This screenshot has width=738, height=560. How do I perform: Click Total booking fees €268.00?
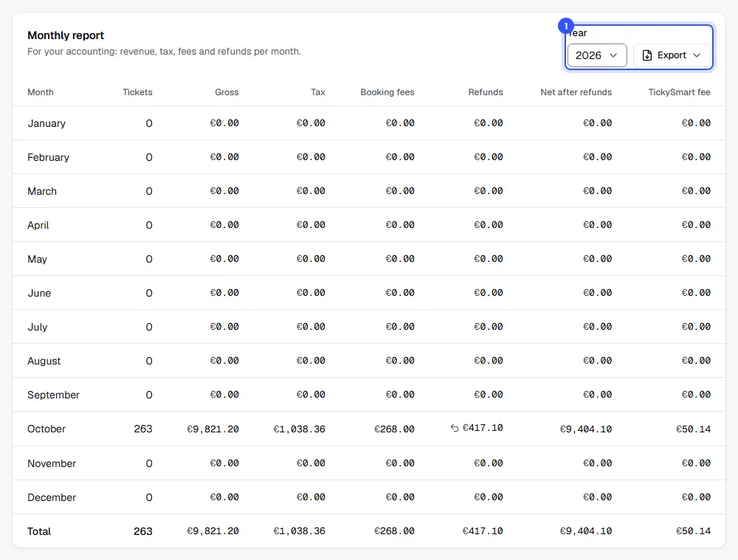394,531
